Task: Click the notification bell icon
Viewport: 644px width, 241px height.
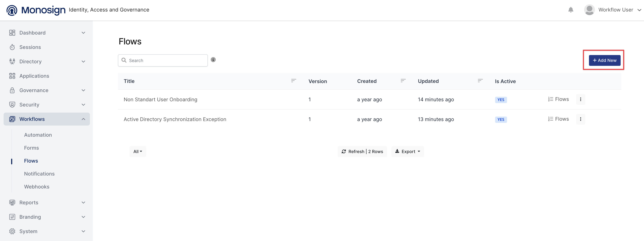Action: click(570, 10)
